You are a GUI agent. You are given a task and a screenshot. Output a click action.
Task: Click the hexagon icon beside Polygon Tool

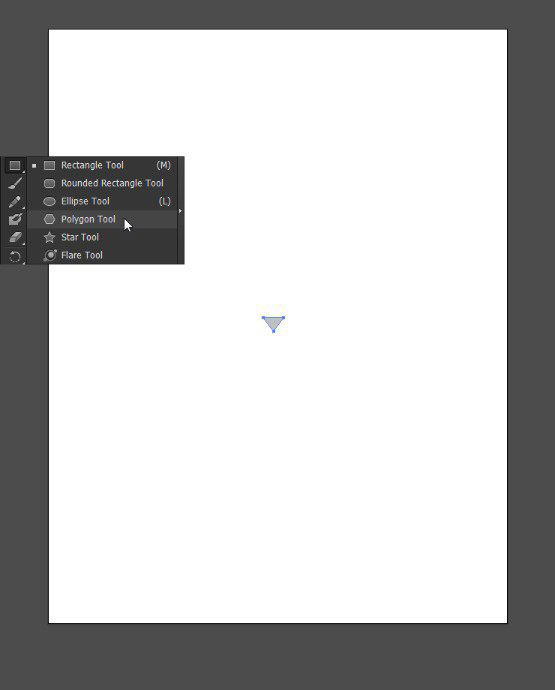[49, 219]
